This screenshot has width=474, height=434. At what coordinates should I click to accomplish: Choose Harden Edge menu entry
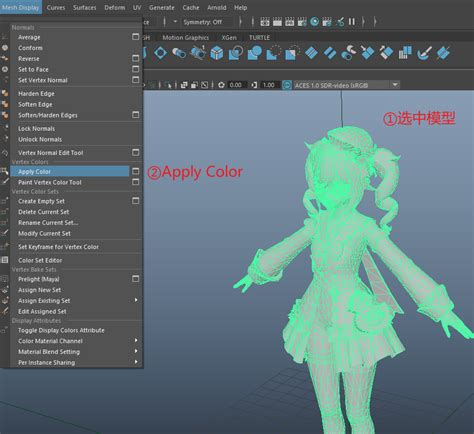(36, 94)
